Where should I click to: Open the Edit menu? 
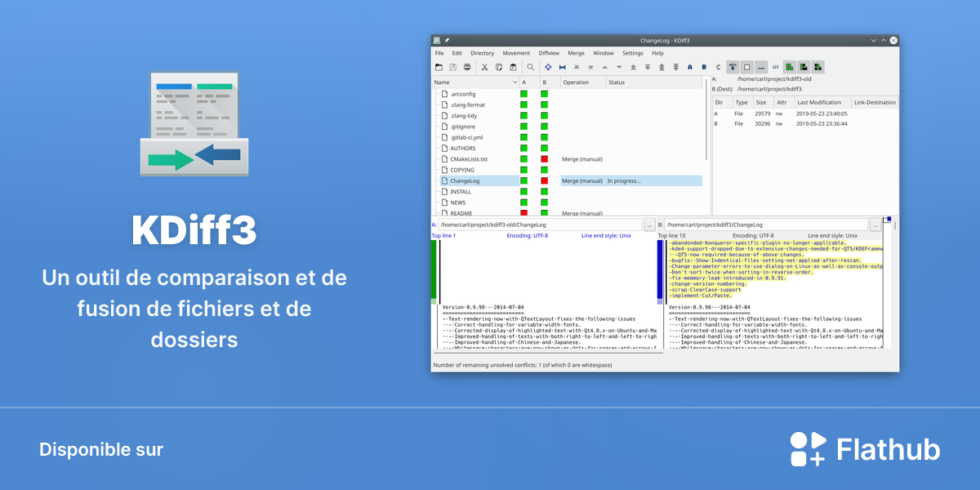(x=457, y=53)
